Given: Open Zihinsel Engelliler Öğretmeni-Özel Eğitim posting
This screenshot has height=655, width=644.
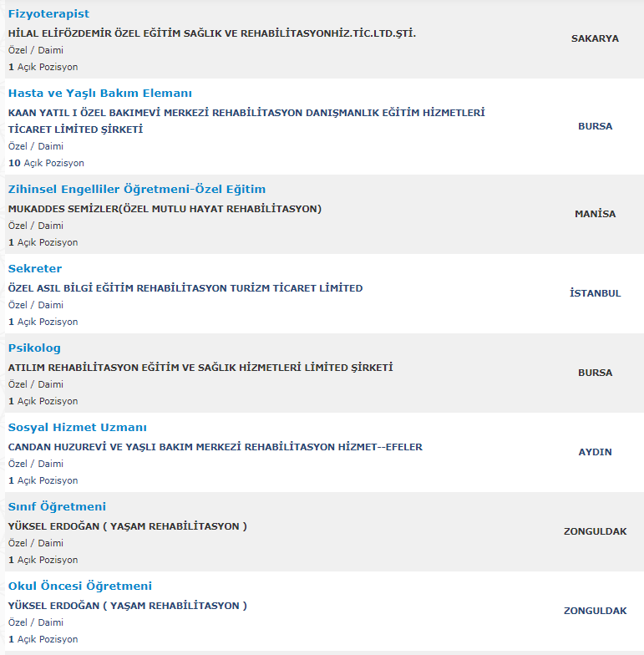Looking at the screenshot, I should [x=137, y=190].
